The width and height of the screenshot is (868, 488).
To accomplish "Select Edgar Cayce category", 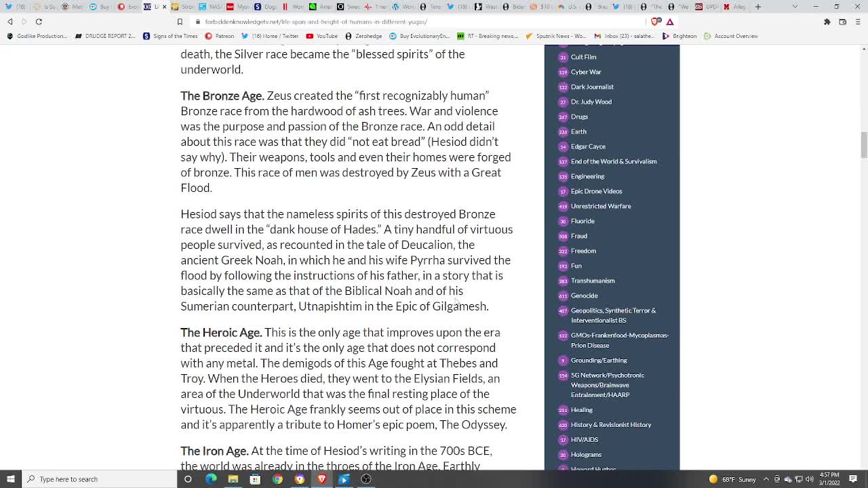I will click(x=588, y=146).
